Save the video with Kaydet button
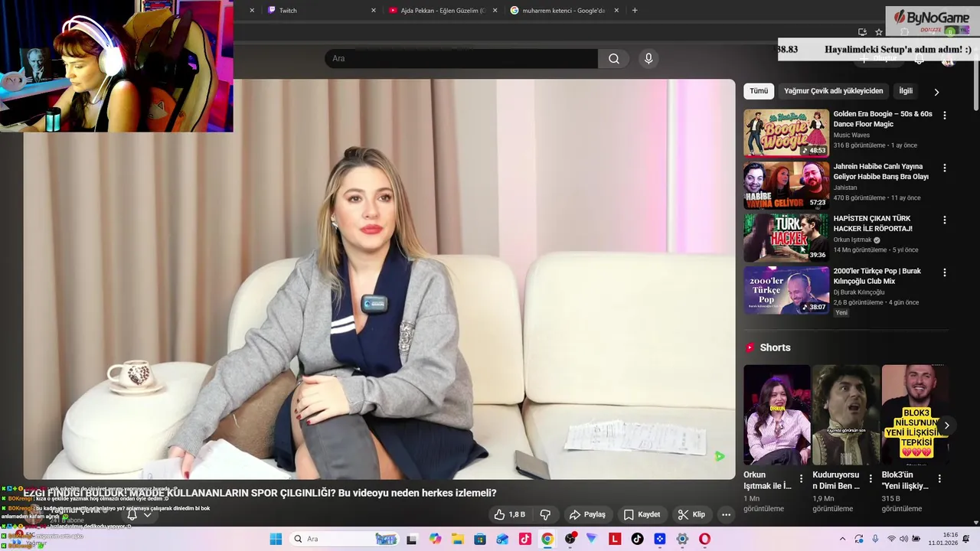Screen dimensions: 980x551 pos(642,514)
